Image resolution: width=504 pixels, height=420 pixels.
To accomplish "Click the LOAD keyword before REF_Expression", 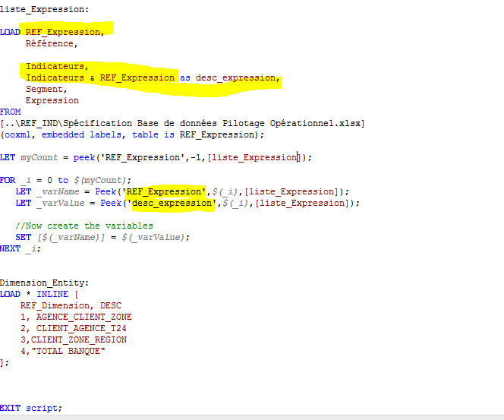I will (10, 32).
